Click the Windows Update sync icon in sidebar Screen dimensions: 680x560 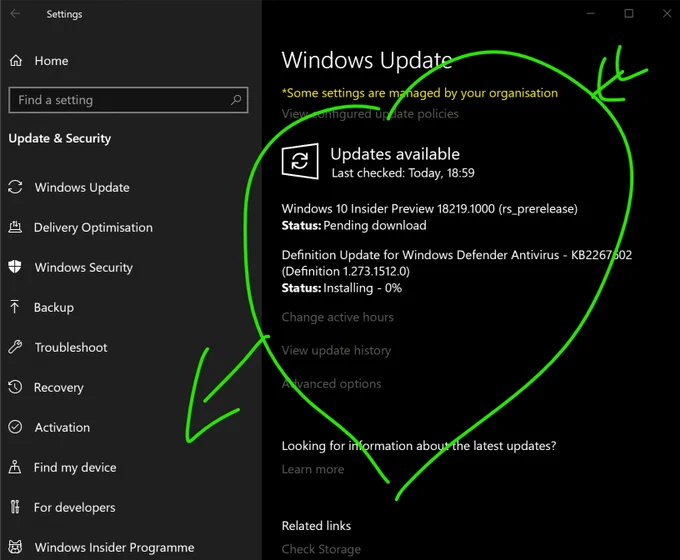pyautogui.click(x=15, y=187)
